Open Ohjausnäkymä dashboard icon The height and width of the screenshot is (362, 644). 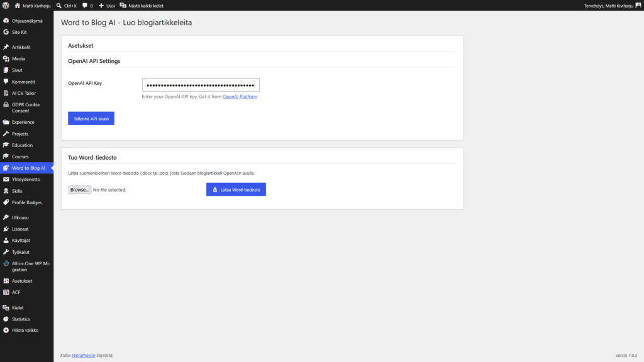pyautogui.click(x=6, y=21)
